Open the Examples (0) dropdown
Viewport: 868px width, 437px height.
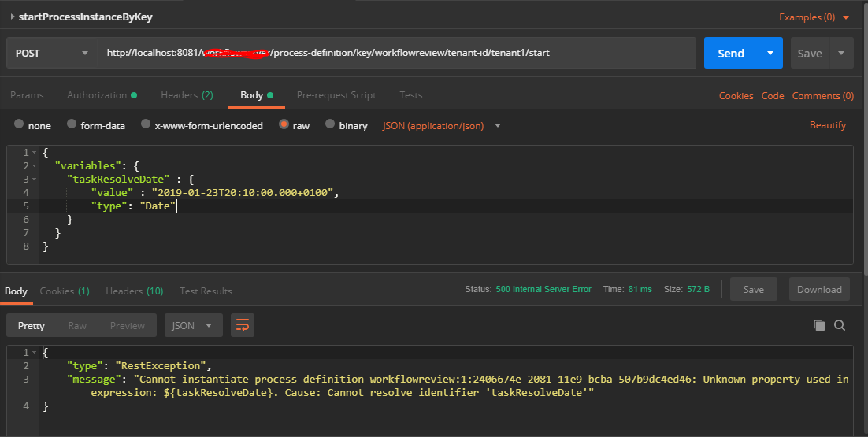tap(814, 17)
